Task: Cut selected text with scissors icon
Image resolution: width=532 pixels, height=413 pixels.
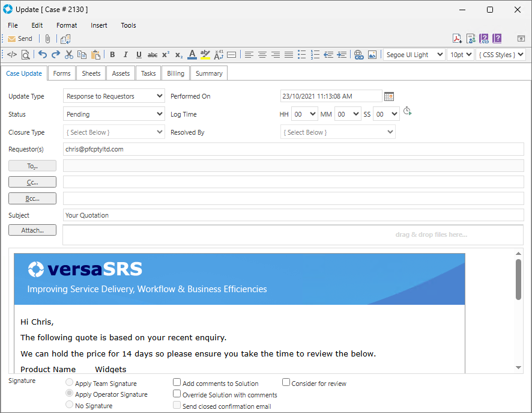Action: pyautogui.click(x=69, y=54)
